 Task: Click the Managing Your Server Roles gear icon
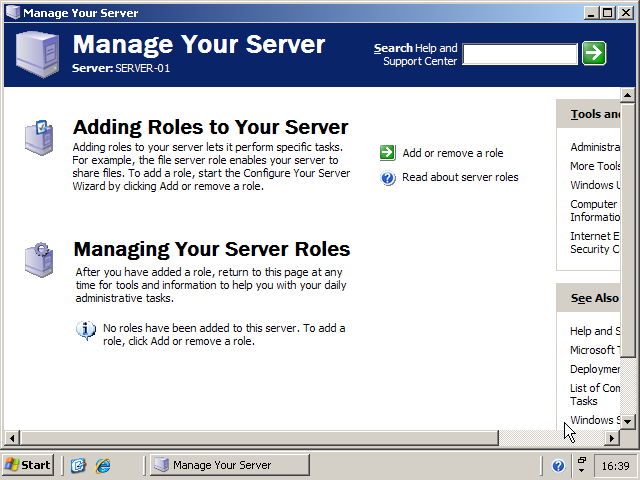39,259
